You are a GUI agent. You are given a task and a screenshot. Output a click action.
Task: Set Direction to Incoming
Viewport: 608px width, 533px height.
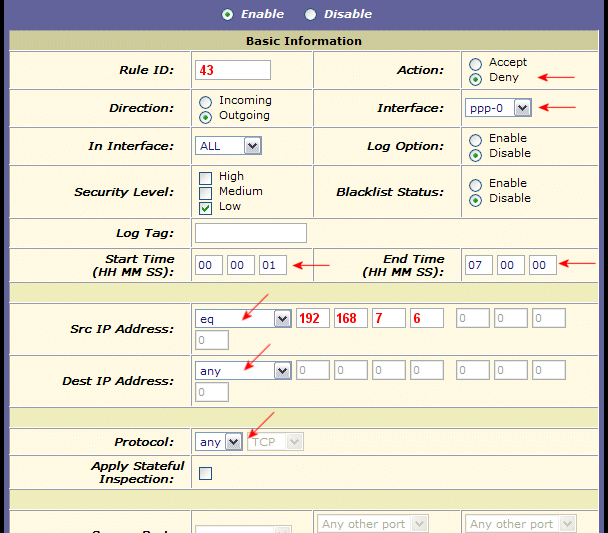tap(206, 101)
